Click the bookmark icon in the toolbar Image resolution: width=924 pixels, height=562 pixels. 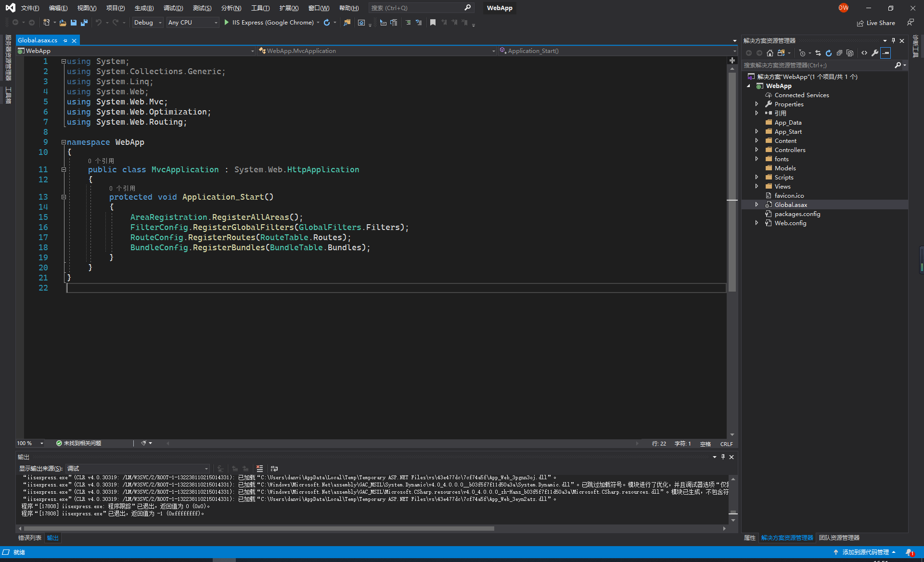pos(433,23)
